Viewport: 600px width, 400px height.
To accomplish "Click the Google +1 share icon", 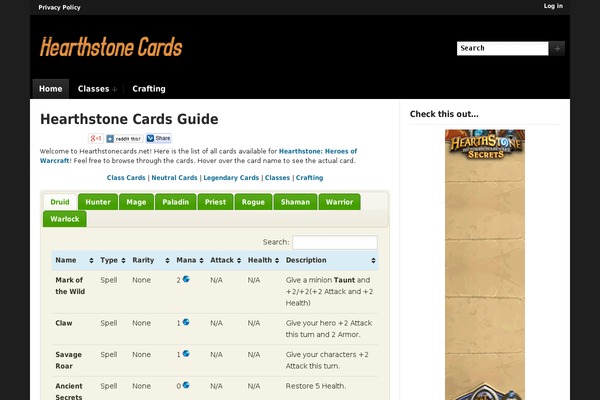I will click(x=96, y=139).
